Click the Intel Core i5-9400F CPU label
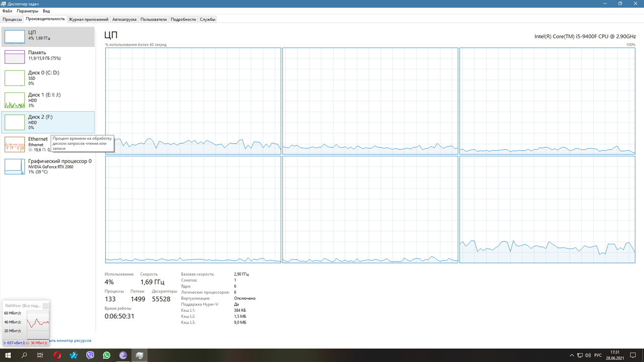 coord(585,36)
